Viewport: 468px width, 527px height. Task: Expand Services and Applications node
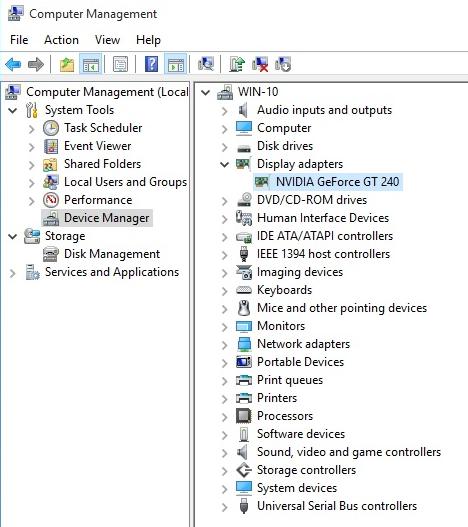pos(12,273)
